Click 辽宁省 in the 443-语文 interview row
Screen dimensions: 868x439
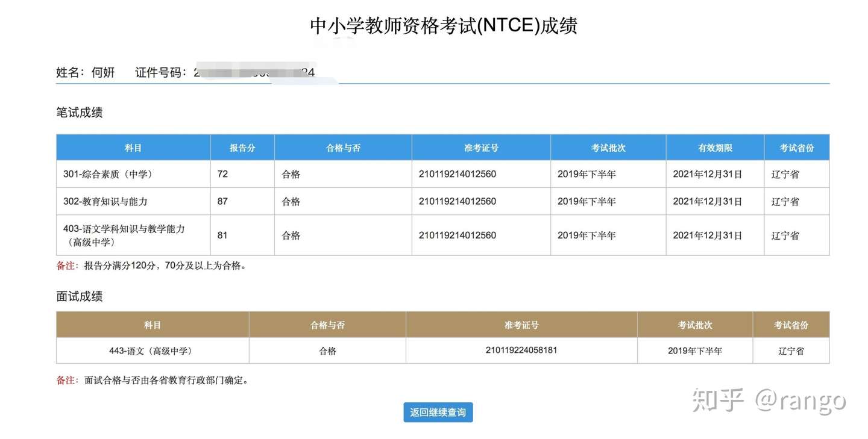pos(791,350)
